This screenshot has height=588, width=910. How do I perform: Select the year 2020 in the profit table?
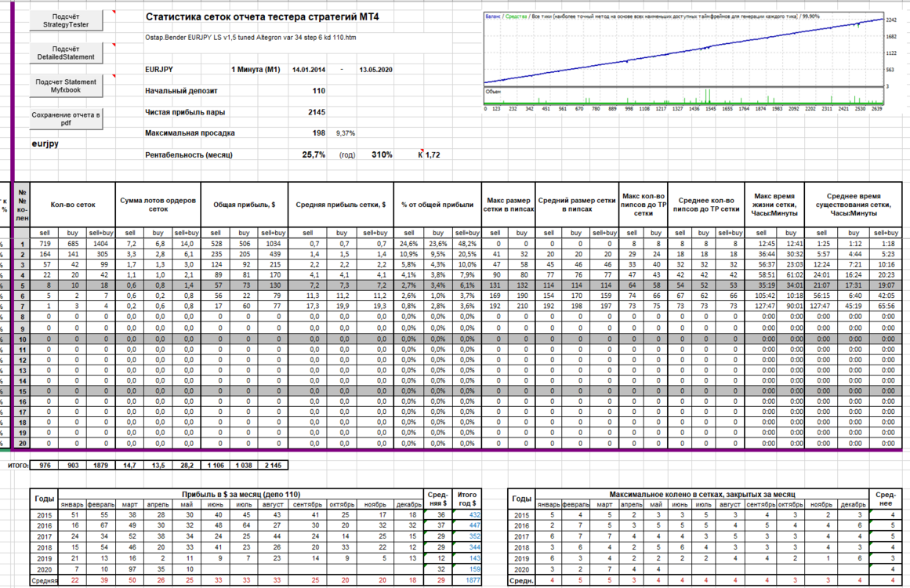[44, 569]
